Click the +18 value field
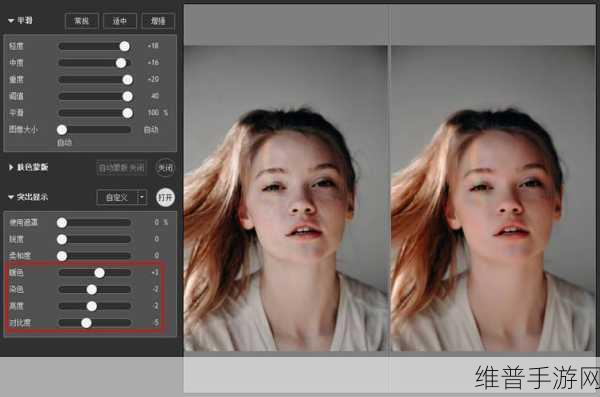 coord(153,46)
